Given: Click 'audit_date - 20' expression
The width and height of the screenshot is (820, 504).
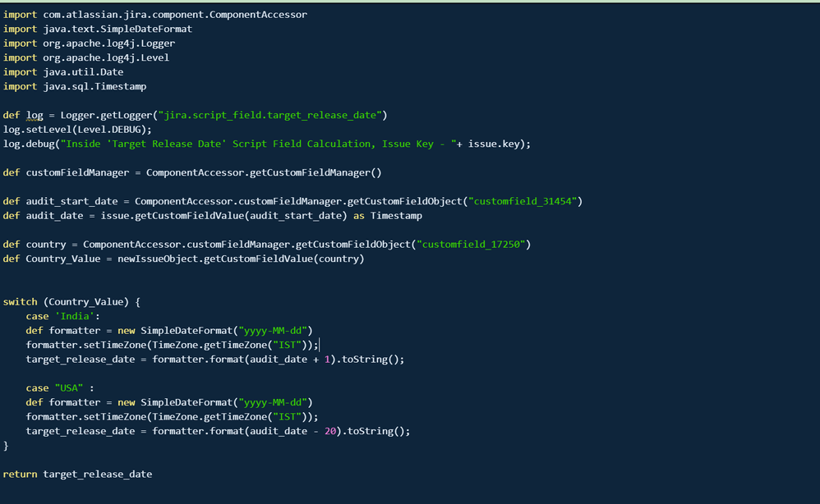Looking at the screenshot, I should click(293, 431).
